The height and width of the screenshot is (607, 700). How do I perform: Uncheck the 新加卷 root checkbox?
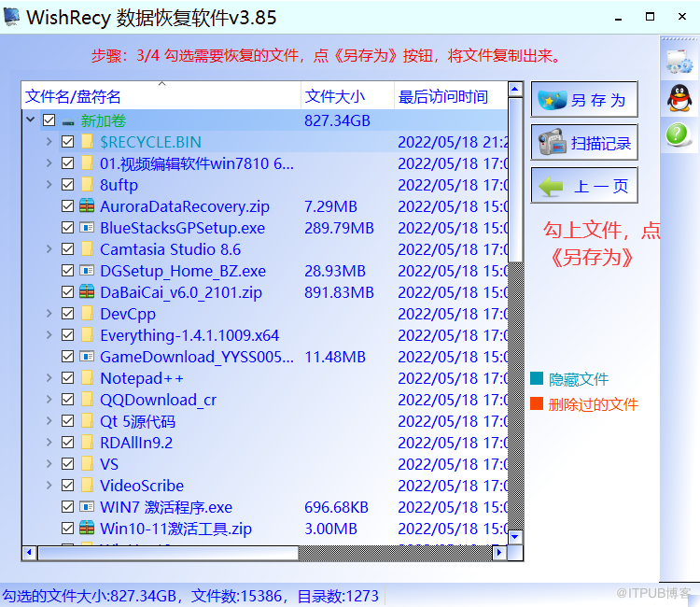[49, 120]
